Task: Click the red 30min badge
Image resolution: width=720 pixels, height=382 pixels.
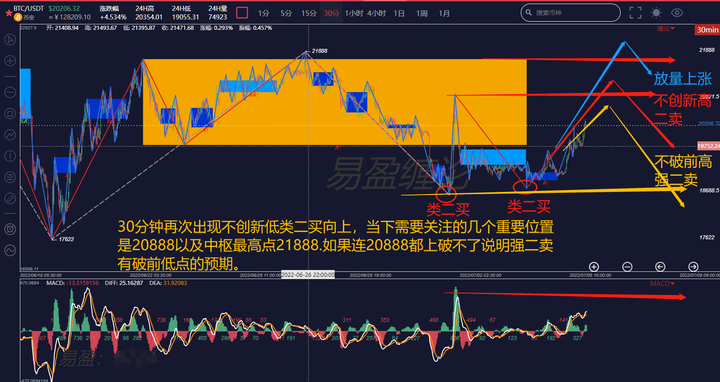Action: 708,30
